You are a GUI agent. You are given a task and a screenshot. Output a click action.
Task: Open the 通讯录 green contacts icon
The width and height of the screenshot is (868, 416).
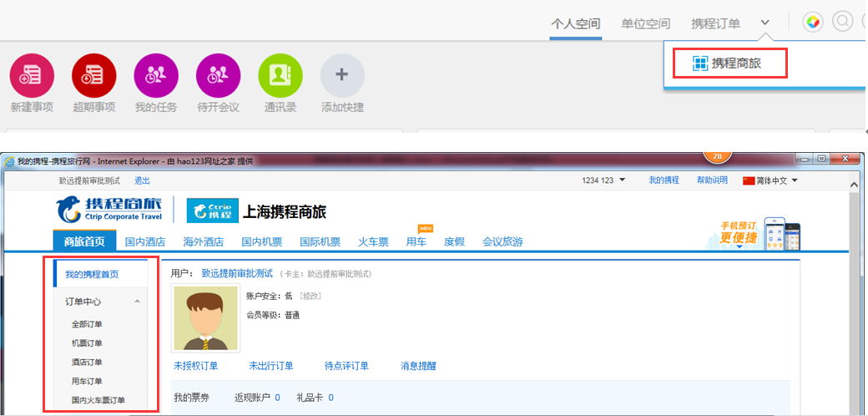click(280, 76)
